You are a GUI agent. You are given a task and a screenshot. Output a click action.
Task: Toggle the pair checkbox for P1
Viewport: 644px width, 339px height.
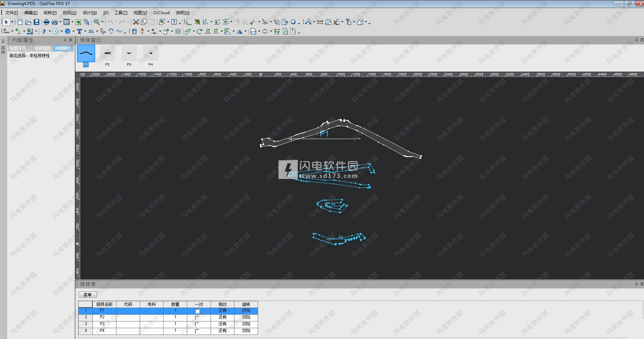[x=197, y=311]
